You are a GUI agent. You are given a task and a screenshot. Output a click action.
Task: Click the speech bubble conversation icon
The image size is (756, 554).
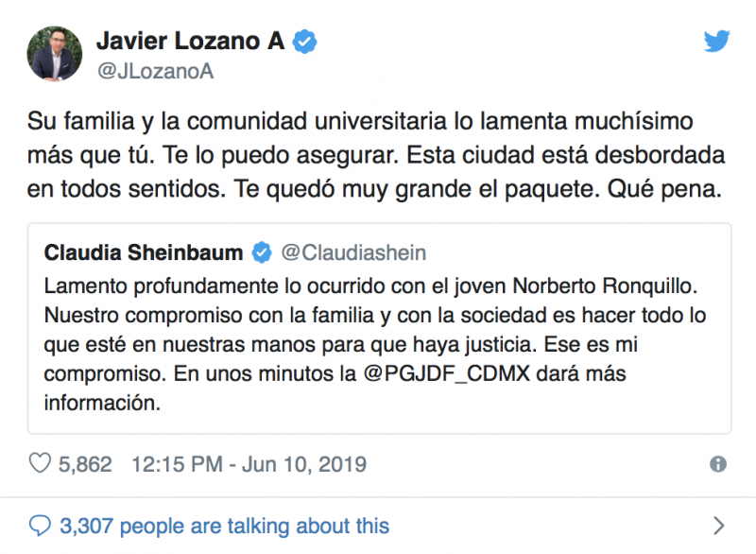(x=41, y=525)
